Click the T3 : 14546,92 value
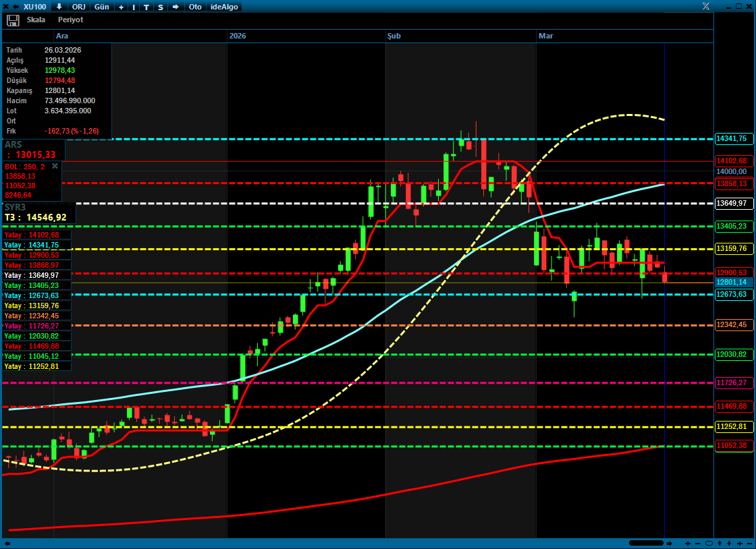756x549 pixels. [x=36, y=218]
